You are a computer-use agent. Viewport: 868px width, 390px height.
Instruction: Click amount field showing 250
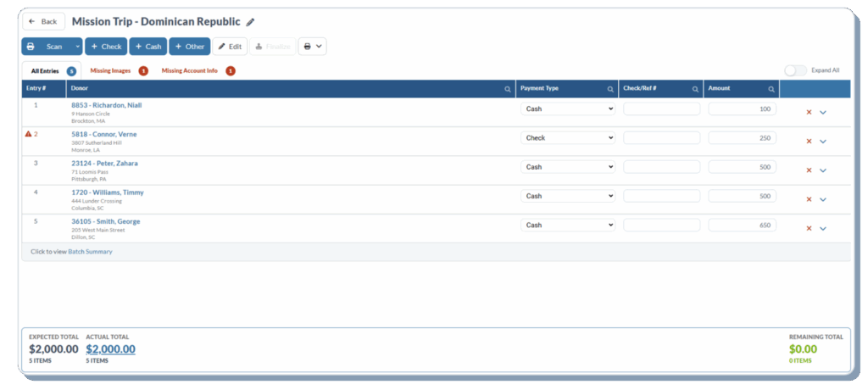(743, 138)
